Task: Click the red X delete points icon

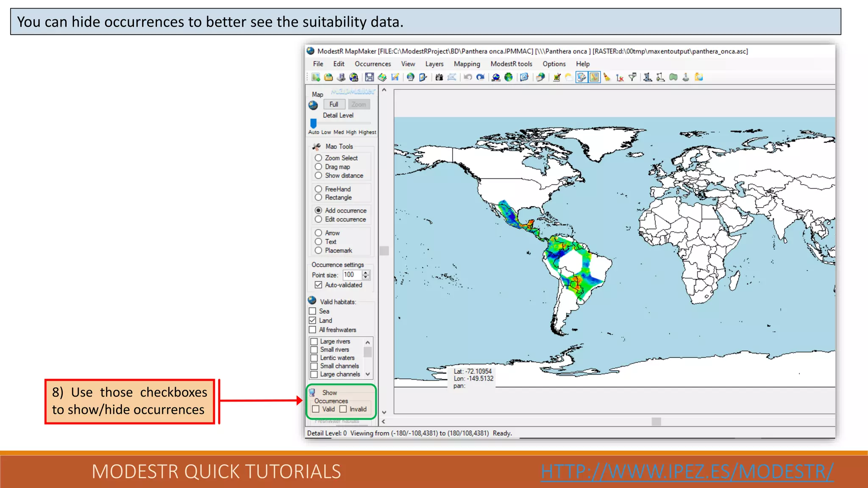Action: tap(620, 77)
